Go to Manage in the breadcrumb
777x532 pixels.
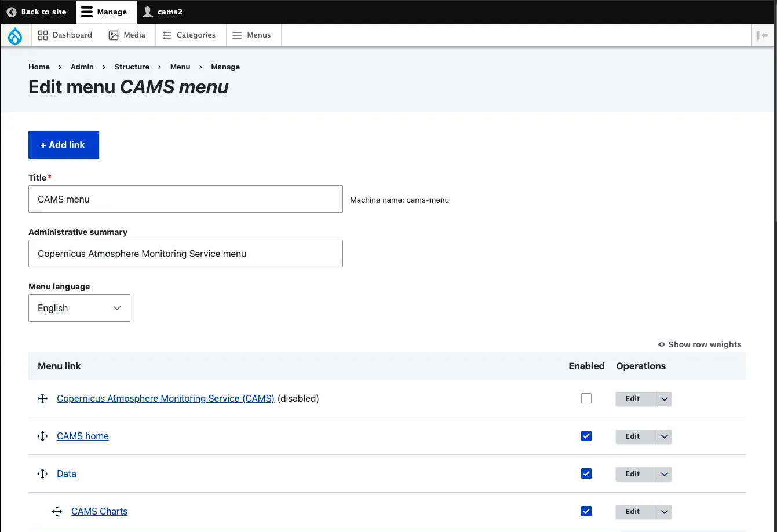(x=225, y=67)
